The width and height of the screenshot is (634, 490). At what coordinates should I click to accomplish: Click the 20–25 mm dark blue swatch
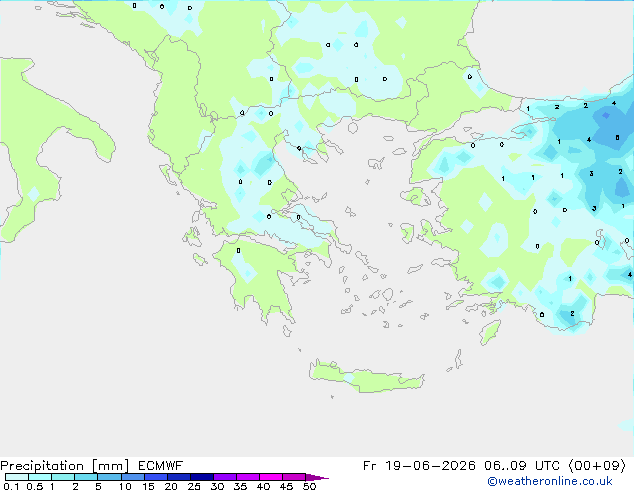pos(179,477)
